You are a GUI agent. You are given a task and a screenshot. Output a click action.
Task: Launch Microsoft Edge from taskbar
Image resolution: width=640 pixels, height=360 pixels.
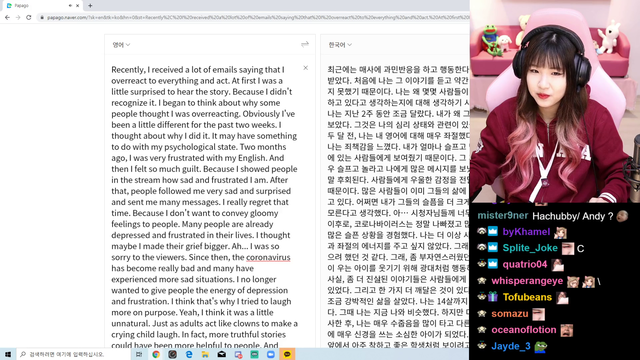[189, 354]
